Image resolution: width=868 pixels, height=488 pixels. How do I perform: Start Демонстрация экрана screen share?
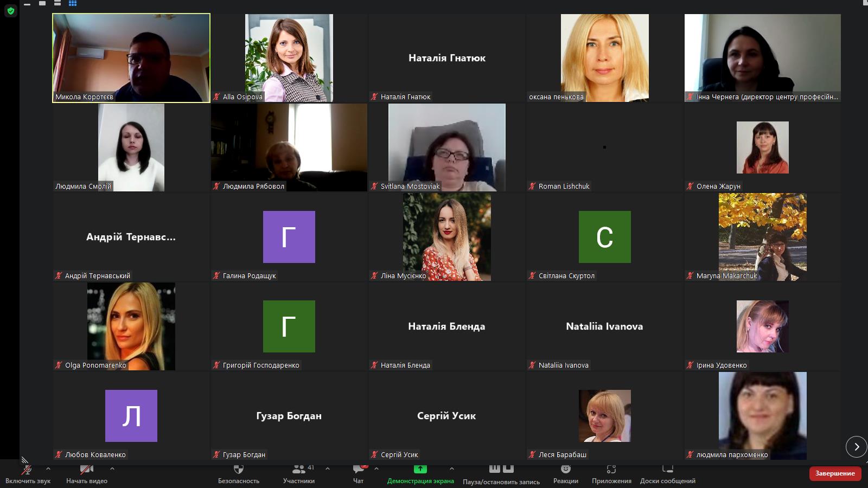point(420,473)
